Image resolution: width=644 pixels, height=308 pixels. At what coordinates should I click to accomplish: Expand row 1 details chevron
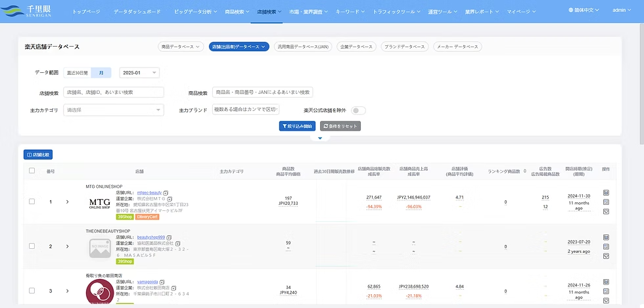click(67, 202)
